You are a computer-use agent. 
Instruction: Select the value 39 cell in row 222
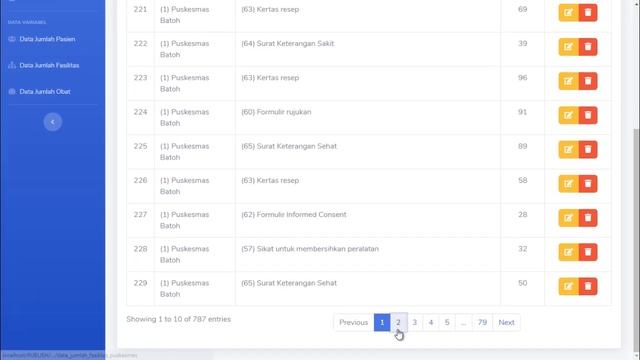click(x=522, y=49)
